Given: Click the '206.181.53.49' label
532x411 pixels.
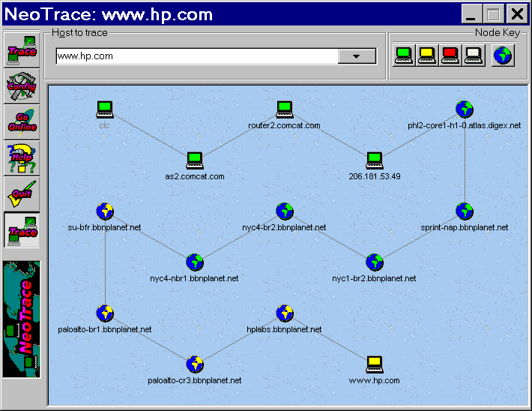Looking at the screenshot, I should 375,177.
